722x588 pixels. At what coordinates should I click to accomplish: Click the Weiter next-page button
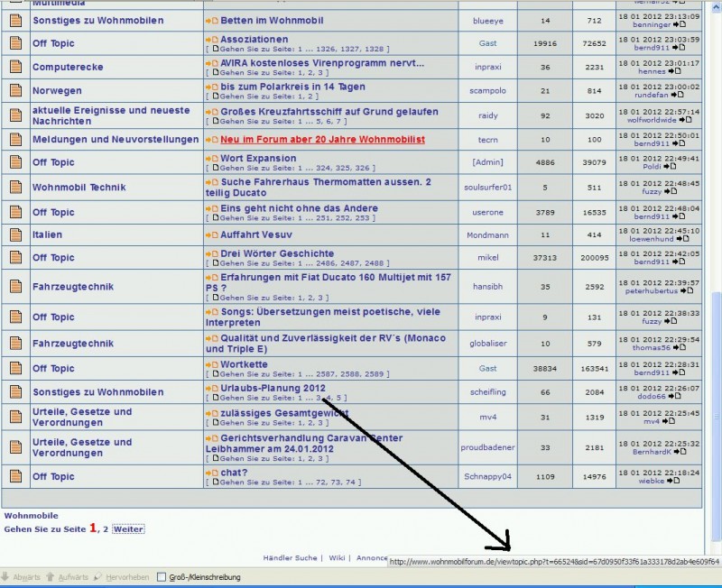128,528
